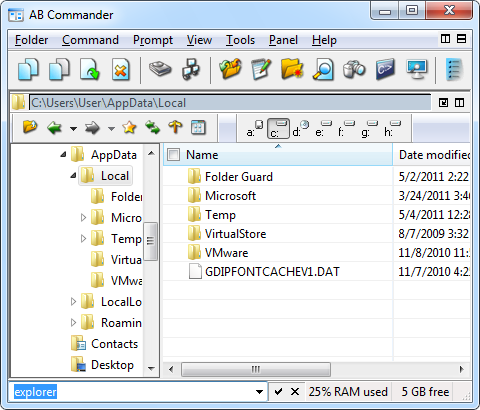Expand the Temp folder tree node

pos(83,239)
